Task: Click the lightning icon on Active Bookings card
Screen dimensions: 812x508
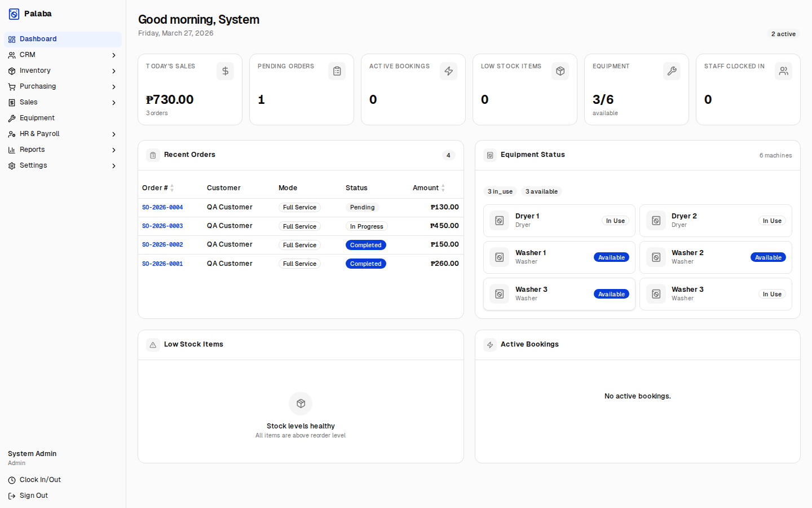Action: pyautogui.click(x=448, y=71)
